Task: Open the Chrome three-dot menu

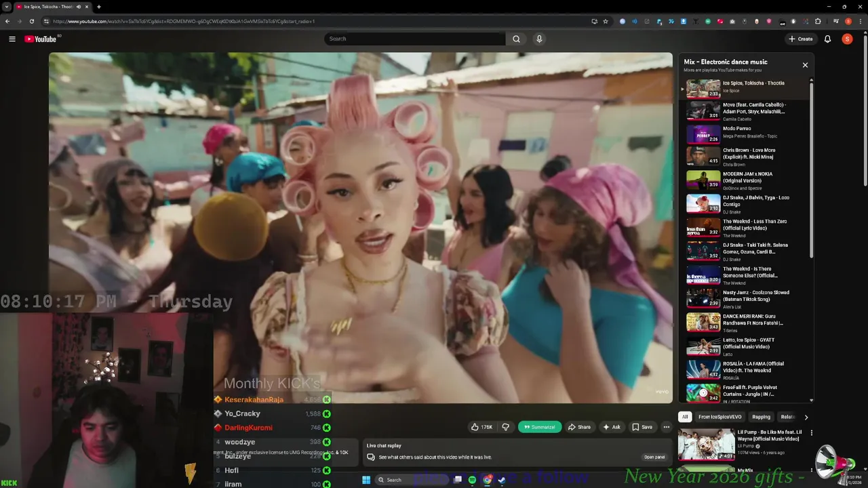Action: click(x=859, y=21)
